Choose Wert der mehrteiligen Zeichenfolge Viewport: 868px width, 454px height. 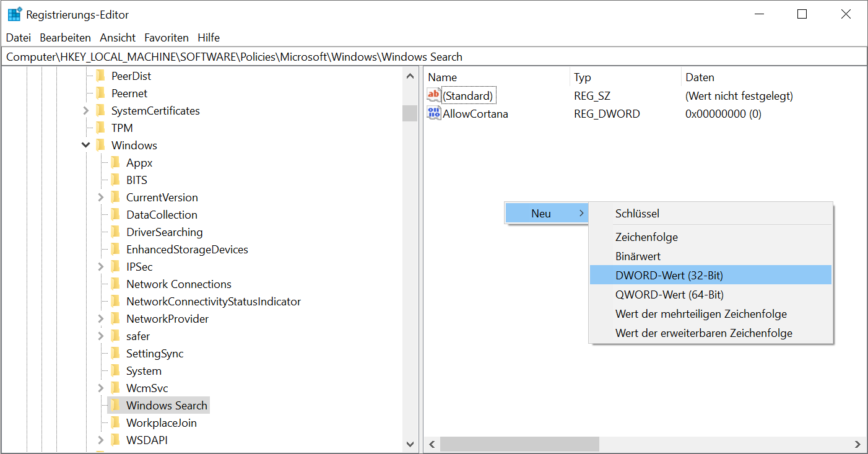[711, 314]
